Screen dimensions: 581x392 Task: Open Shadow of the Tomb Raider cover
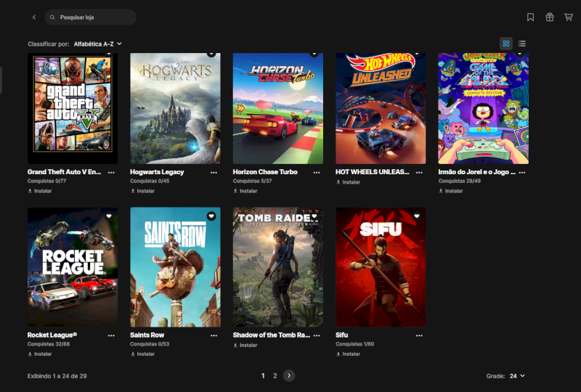tap(278, 267)
